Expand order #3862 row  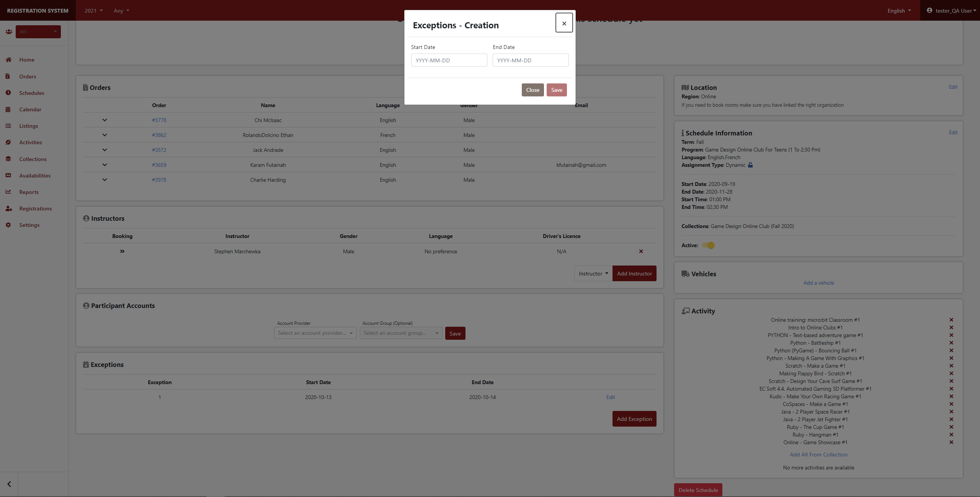(105, 135)
